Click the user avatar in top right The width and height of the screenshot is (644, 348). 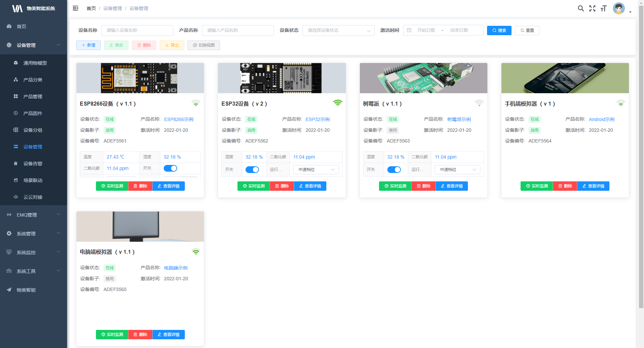point(619,8)
